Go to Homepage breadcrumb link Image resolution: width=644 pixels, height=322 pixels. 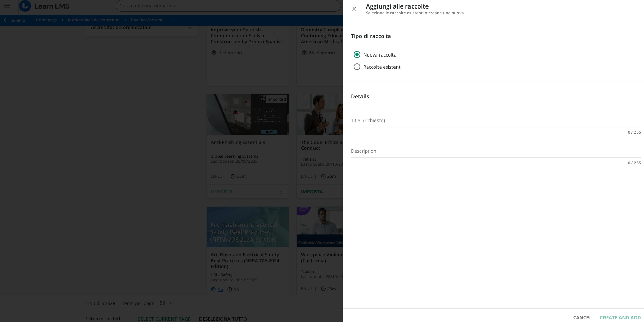pos(46,20)
